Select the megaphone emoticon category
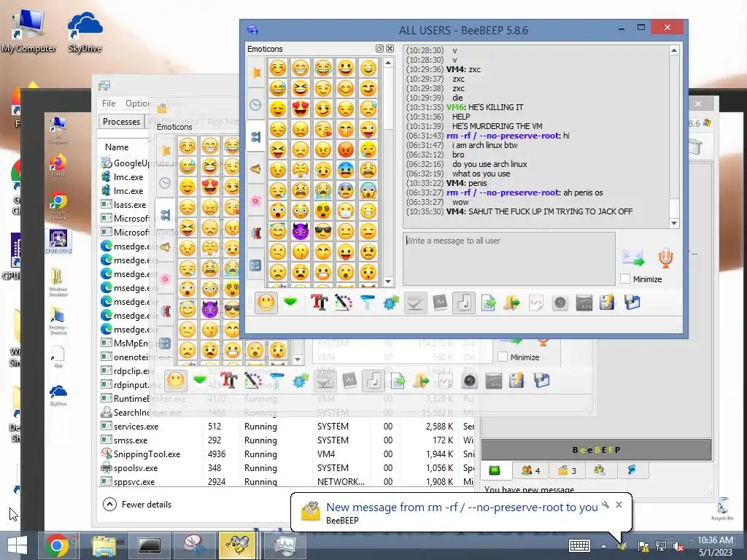The image size is (747, 560). coord(256,169)
